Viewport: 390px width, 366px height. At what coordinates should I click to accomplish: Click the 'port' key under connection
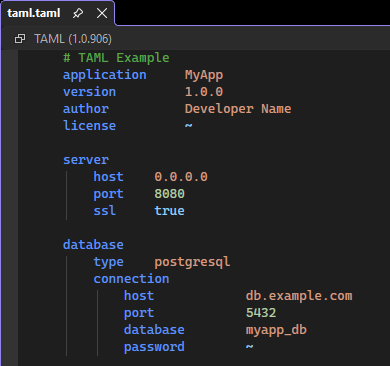[x=139, y=313]
